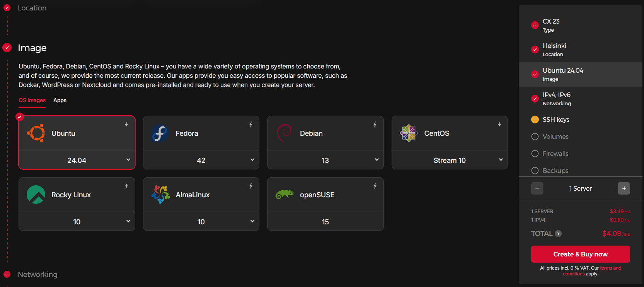The image size is (644, 287).
Task: Click the openSUSE chameleon icon
Action: coord(285,195)
